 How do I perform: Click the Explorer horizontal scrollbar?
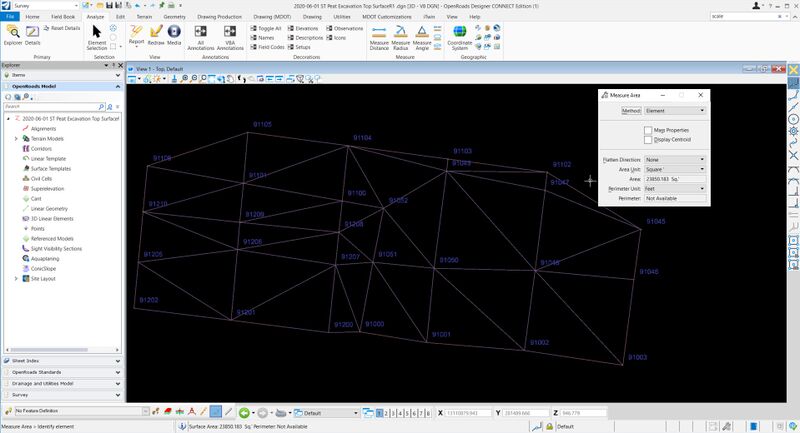63,350
